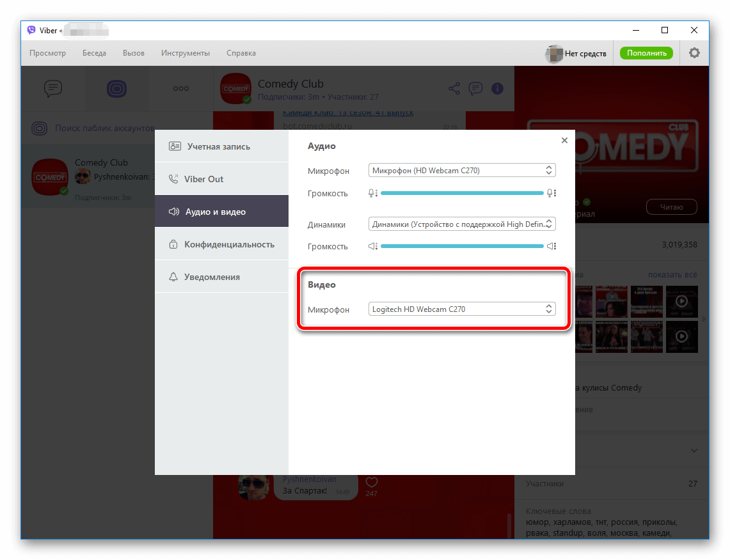Open the Справка menu
Viewport: 730px width, 560px height.
tap(241, 53)
